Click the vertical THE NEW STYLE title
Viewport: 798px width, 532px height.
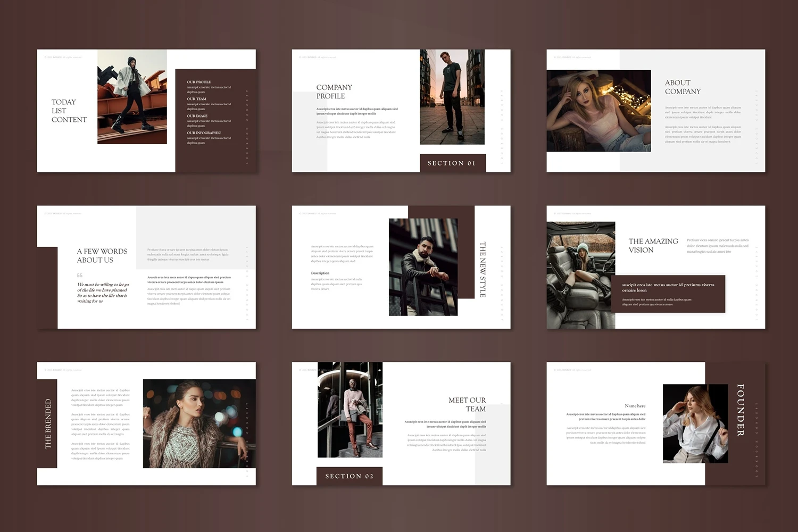(x=483, y=269)
